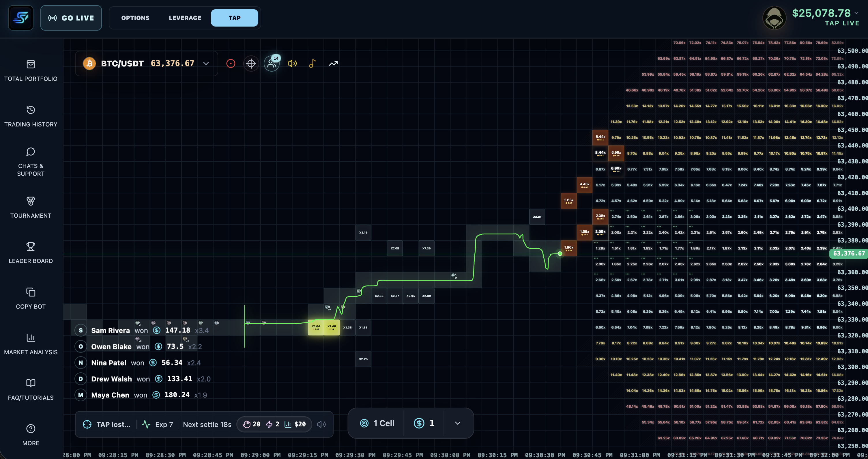Toggle the yellow sound speaker icon

pos(292,63)
